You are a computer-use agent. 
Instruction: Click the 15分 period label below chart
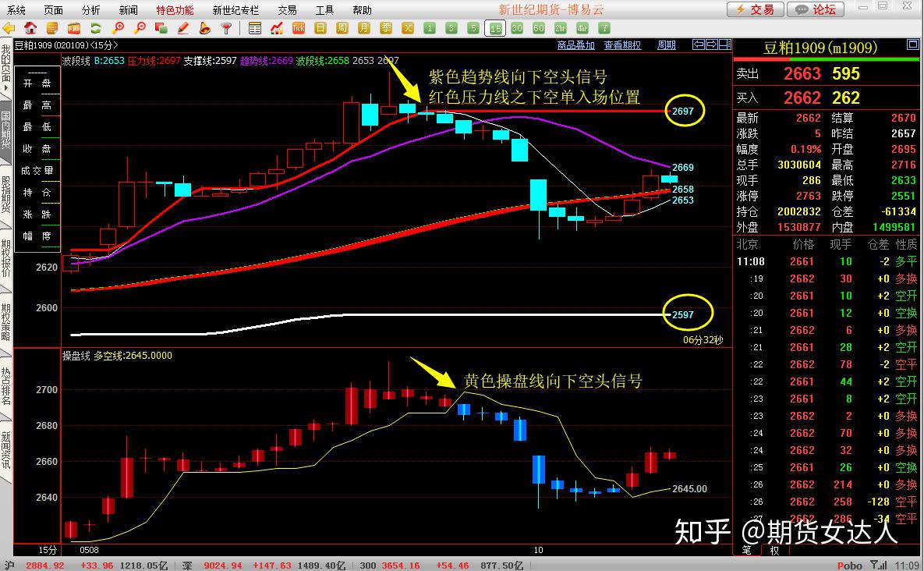tap(48, 550)
